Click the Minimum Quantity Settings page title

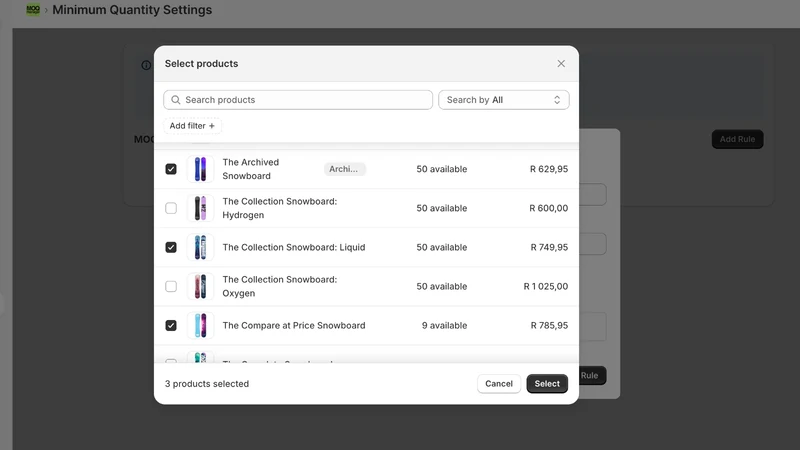click(132, 10)
